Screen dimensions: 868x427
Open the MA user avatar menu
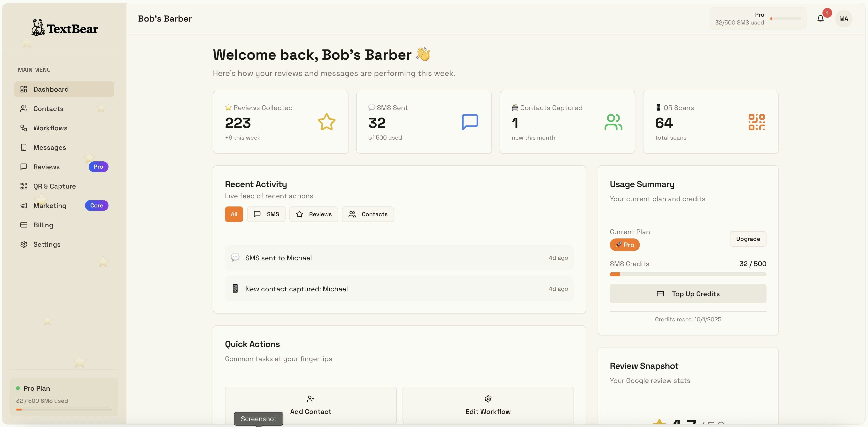tap(843, 19)
